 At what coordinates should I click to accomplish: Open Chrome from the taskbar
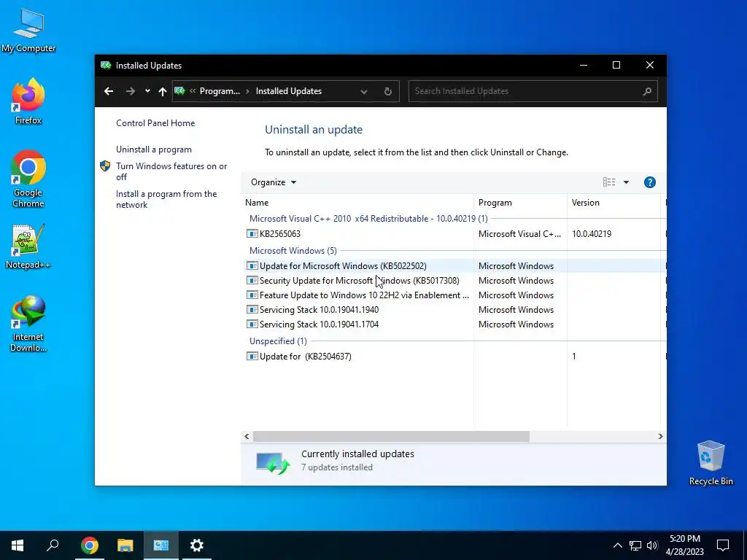click(x=89, y=545)
